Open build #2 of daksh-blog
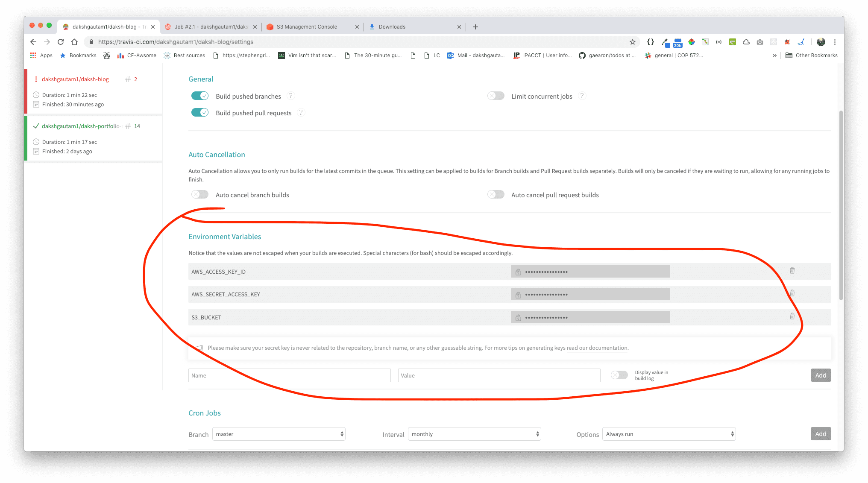The height and width of the screenshot is (483, 868). click(x=131, y=79)
